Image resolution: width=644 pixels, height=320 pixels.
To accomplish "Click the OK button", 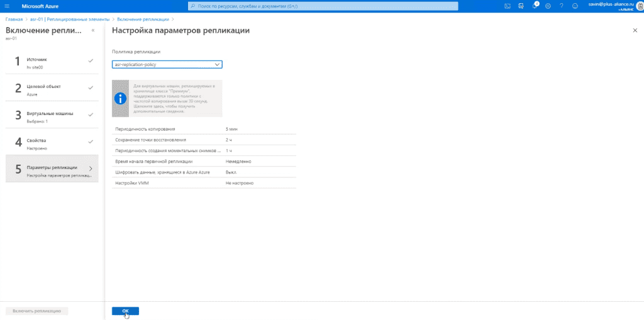I will tap(125, 311).
